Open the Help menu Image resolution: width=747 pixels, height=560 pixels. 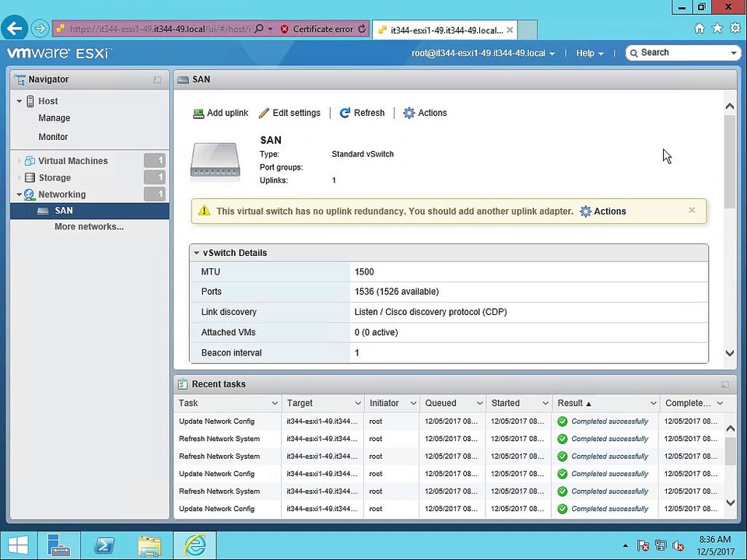[x=590, y=54]
